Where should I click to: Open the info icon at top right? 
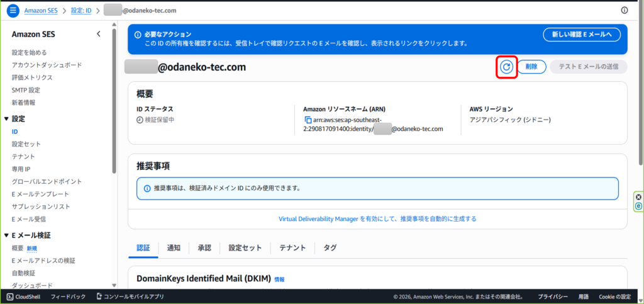tap(625, 10)
